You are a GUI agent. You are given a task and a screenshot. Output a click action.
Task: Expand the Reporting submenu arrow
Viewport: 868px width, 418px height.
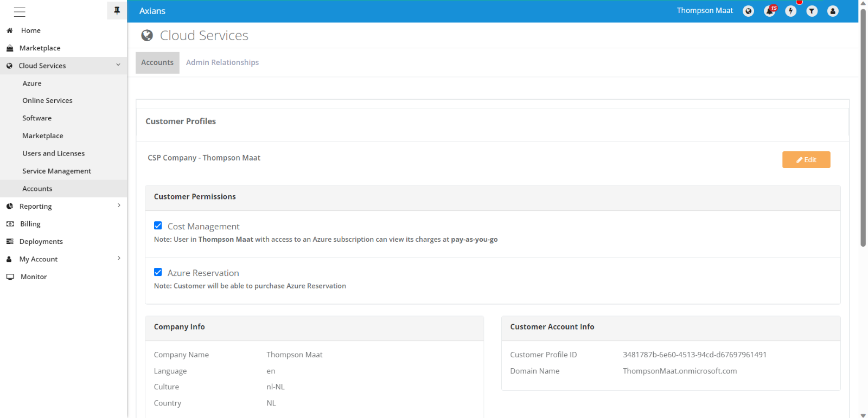click(119, 205)
